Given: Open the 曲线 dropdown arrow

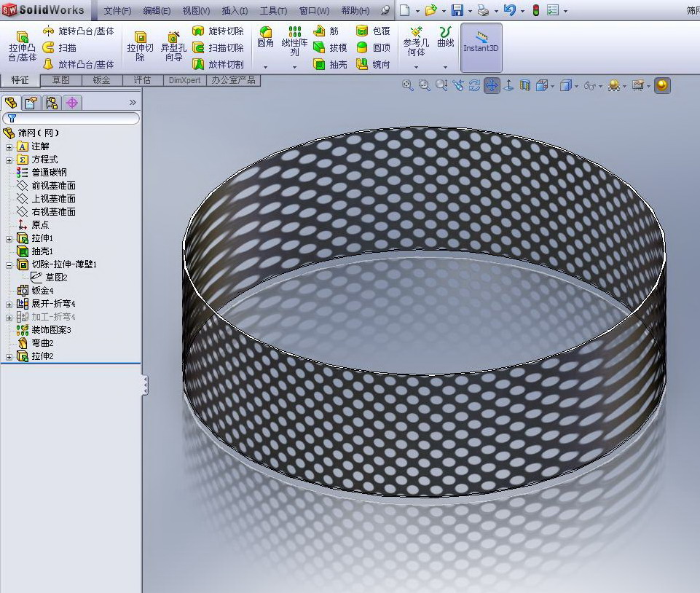Looking at the screenshot, I should click(446, 67).
